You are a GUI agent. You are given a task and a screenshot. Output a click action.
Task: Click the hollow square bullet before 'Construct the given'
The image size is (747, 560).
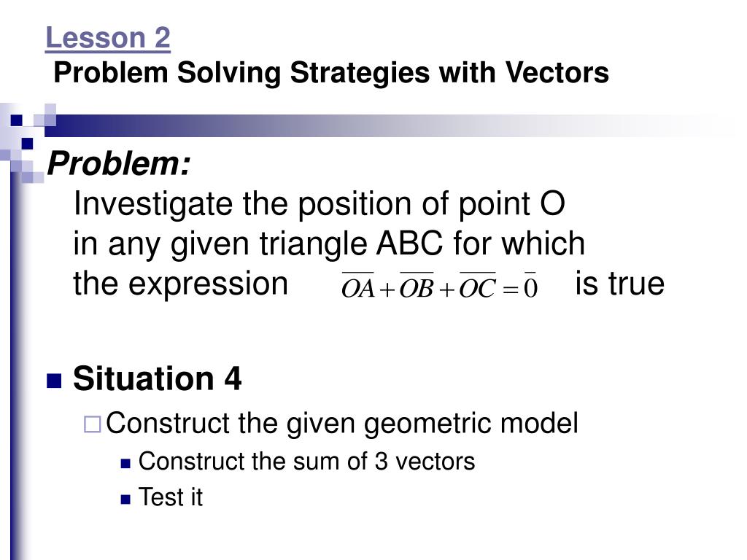[91, 424]
